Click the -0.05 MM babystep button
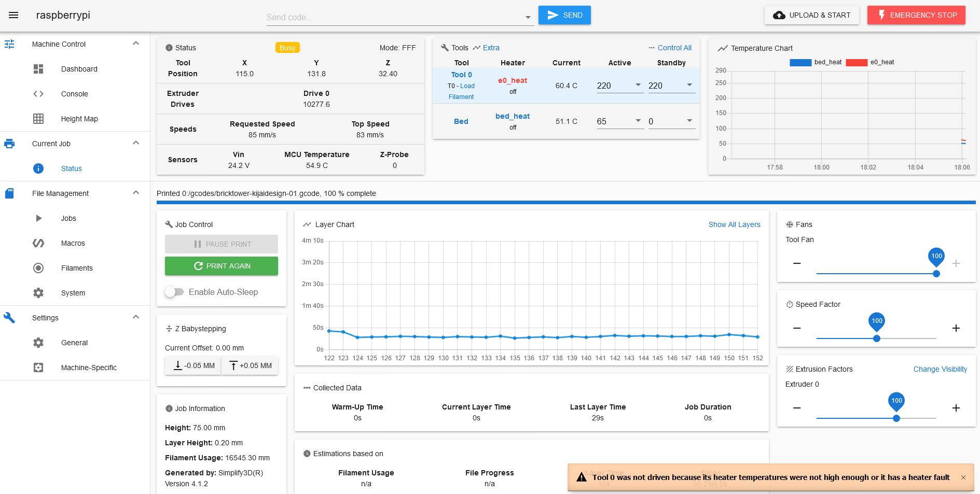 (x=193, y=365)
